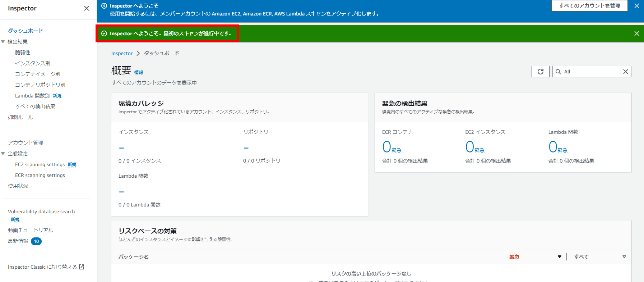
Task: Open 動画チュートリアル link
Action: pos(31,230)
